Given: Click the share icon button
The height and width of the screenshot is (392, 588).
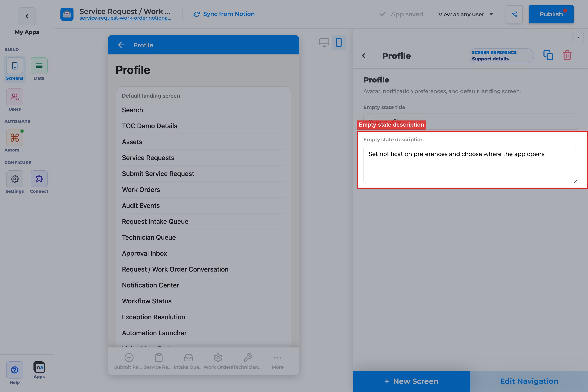Looking at the screenshot, I should coord(514,14).
